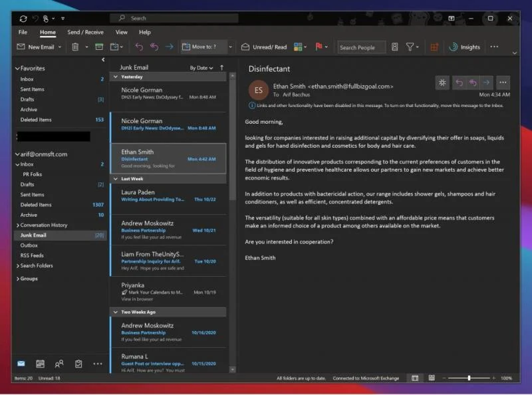This screenshot has width=532, height=395.
Task: Switch to the Home ribbon tab
Action: click(47, 32)
